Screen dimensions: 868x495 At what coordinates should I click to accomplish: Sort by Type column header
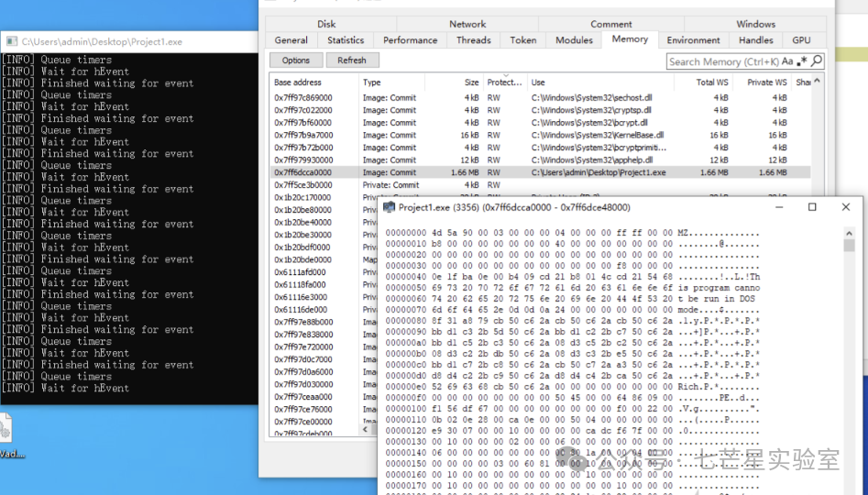[x=392, y=82]
